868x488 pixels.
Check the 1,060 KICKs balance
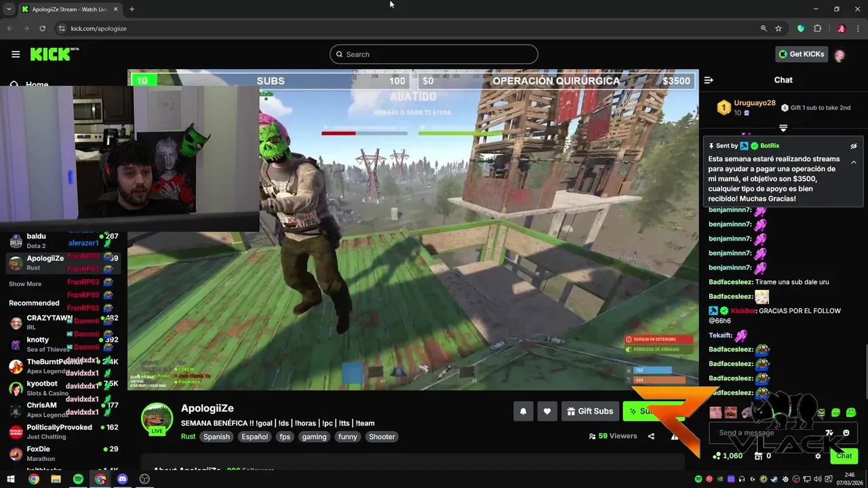tap(728, 456)
